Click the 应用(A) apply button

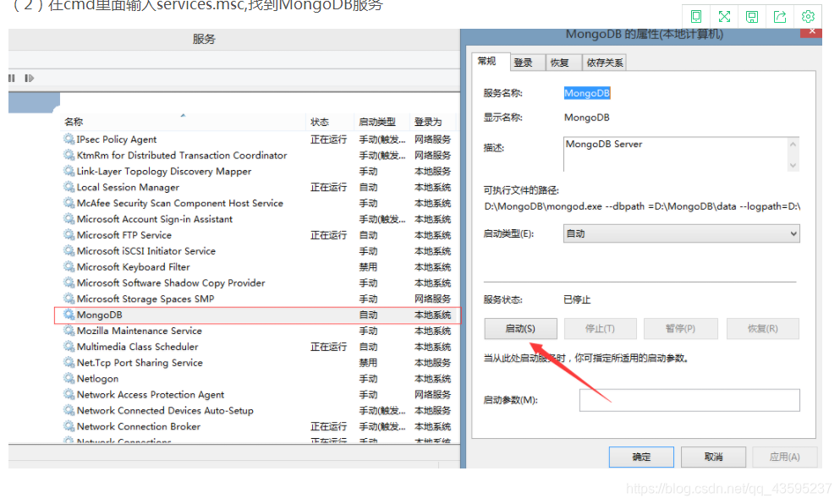pyautogui.click(x=785, y=457)
